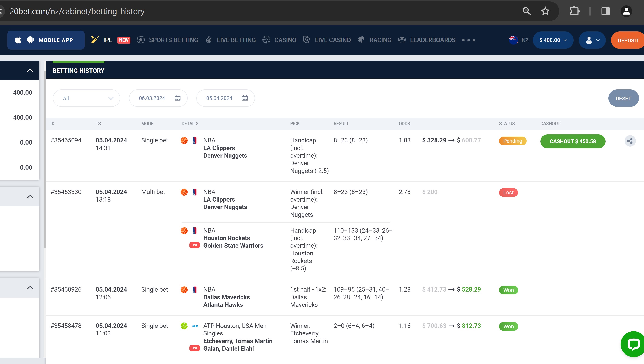Click the soccer ball Sports Betting icon
The image size is (644, 364).
(141, 40)
